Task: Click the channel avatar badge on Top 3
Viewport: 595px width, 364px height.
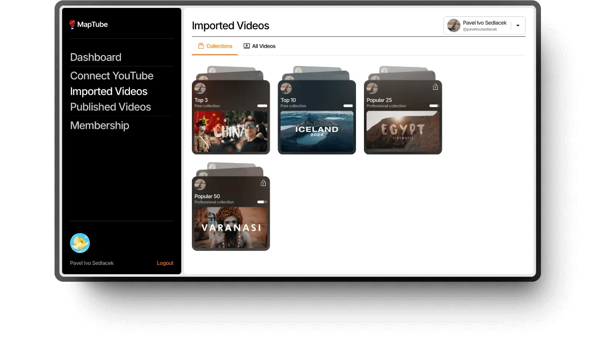Action: [x=200, y=88]
